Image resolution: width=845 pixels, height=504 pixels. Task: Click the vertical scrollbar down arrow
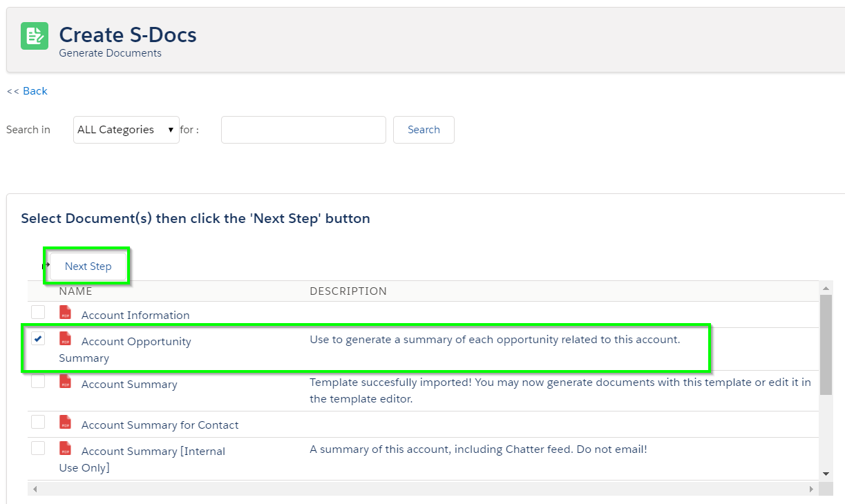click(826, 474)
